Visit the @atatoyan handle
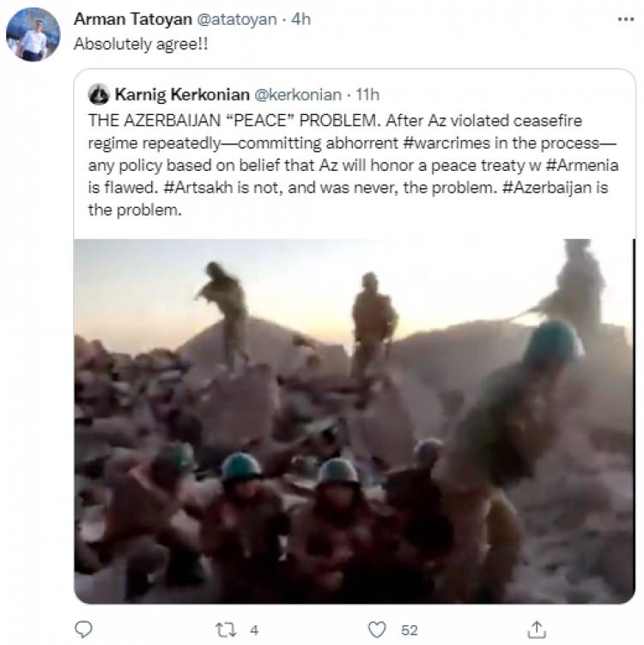The width and height of the screenshot is (644, 645). point(237,20)
